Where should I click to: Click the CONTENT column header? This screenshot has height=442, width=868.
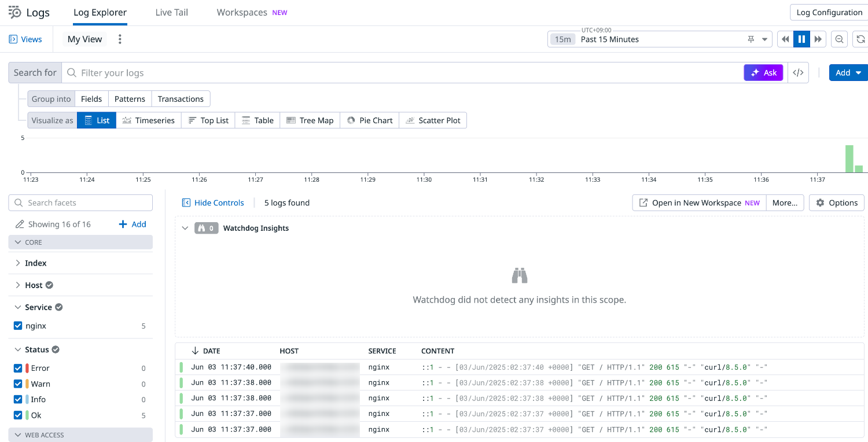coord(438,351)
